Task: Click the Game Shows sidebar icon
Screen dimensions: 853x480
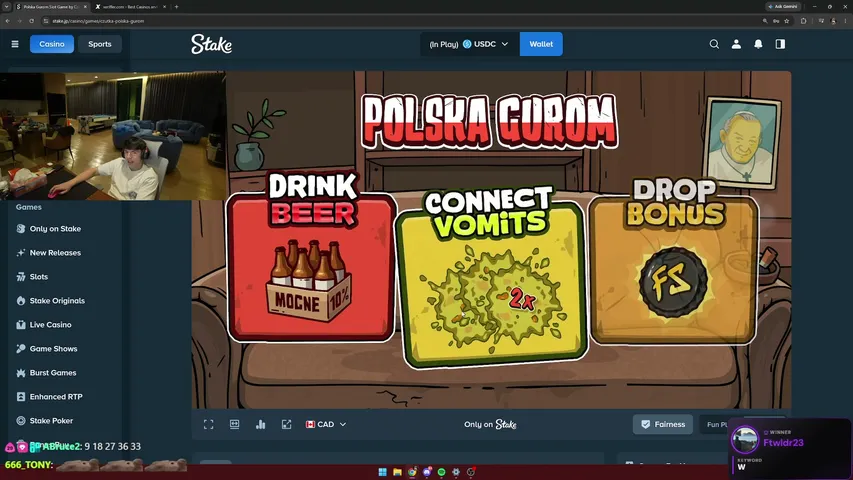Action: (x=21, y=348)
